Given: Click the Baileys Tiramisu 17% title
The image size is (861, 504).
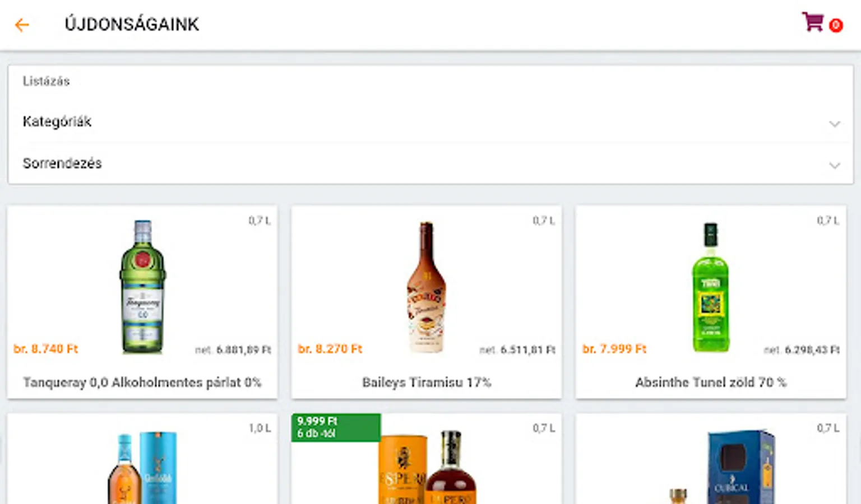Looking at the screenshot, I should [427, 382].
